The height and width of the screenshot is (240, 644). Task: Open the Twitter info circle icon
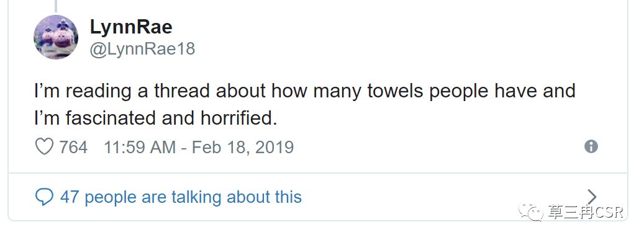(x=591, y=146)
